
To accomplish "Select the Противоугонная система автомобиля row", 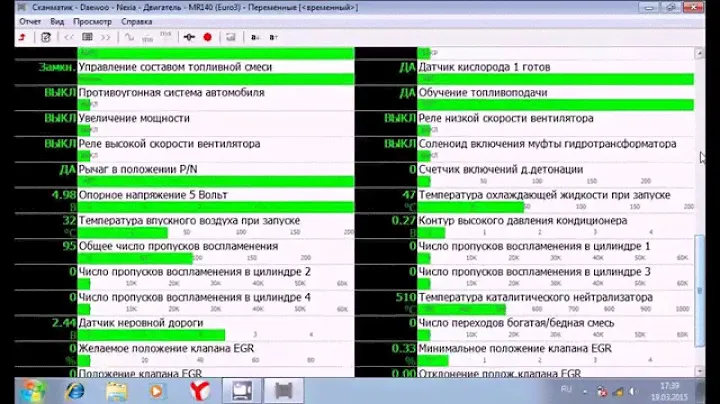I will (x=170, y=92).
